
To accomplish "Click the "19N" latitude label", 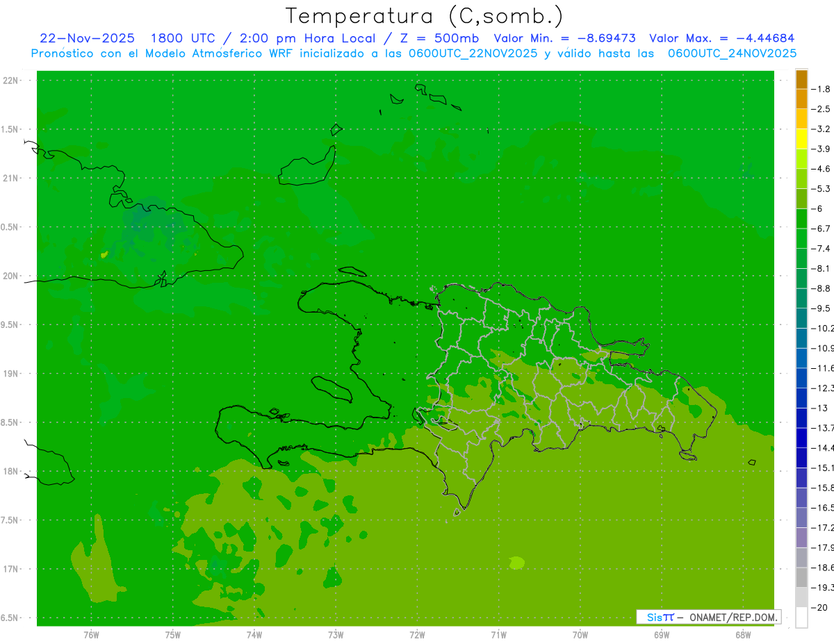I will [x=11, y=374].
